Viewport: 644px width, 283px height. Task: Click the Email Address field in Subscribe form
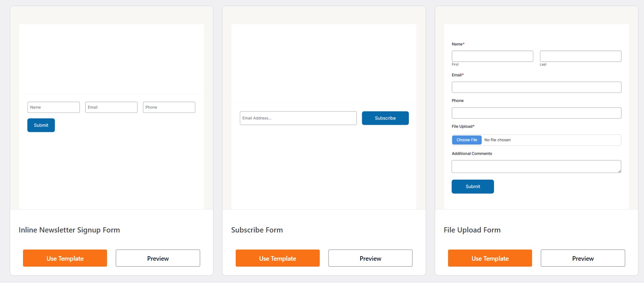click(298, 118)
